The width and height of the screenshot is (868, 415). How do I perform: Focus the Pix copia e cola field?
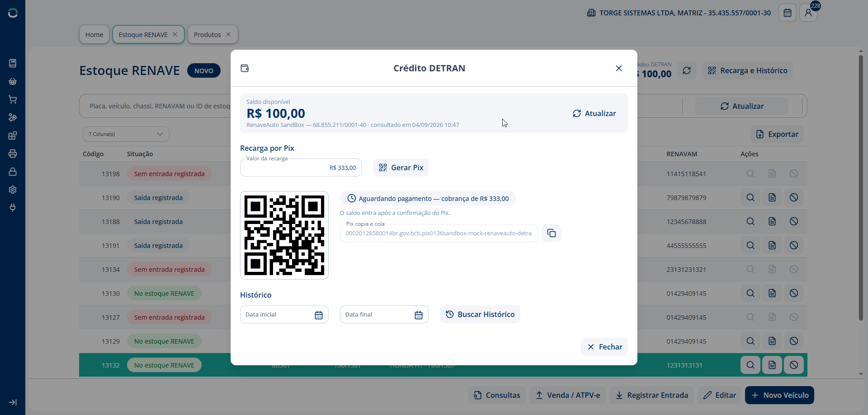pyautogui.click(x=439, y=233)
